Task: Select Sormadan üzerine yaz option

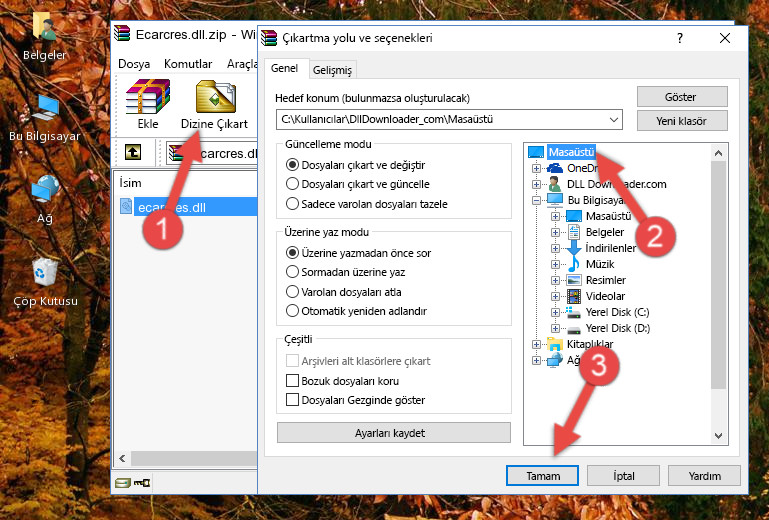Action: click(x=345, y=272)
